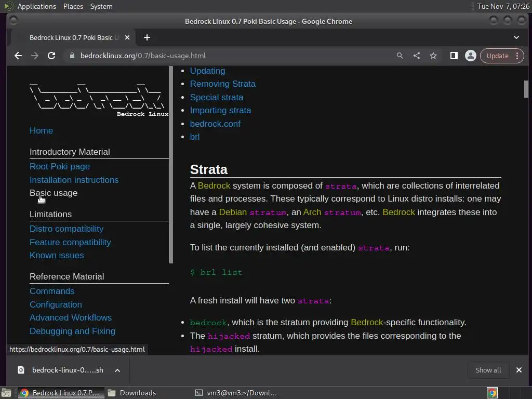Open the Feature compatibility link
The width and height of the screenshot is (532, 399).
(x=70, y=242)
